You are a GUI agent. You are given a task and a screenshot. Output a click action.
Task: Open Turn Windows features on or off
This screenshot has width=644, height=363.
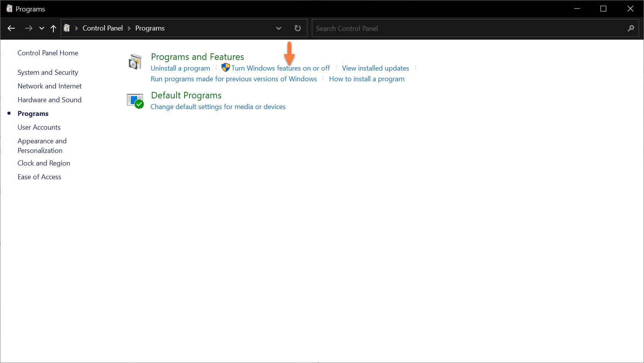(x=280, y=68)
